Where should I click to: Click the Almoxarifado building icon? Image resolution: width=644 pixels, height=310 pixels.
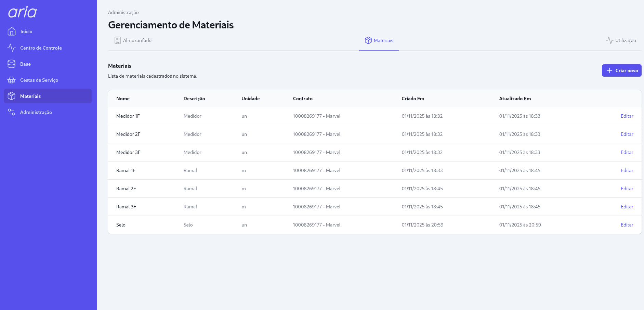(x=117, y=40)
